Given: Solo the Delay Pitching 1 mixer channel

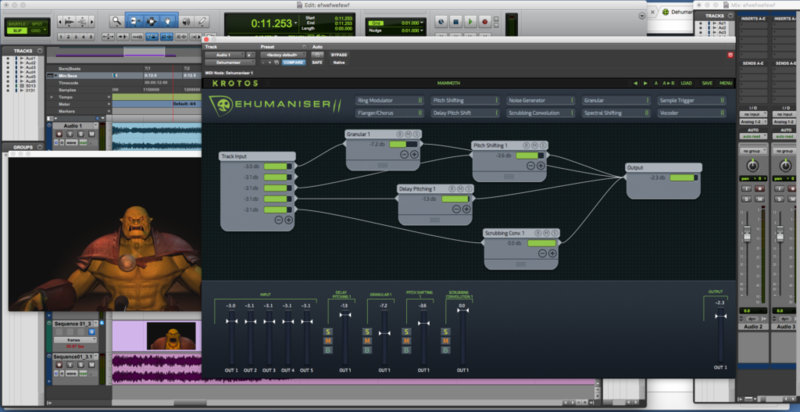Looking at the screenshot, I should [329, 332].
